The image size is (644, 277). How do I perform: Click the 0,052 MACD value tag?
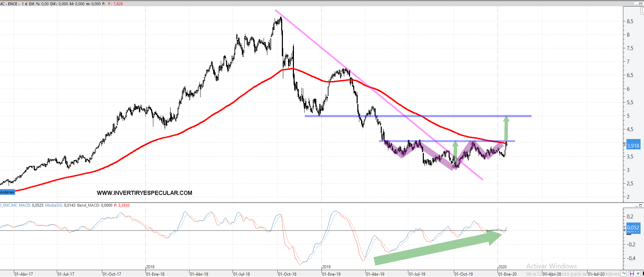(633, 227)
